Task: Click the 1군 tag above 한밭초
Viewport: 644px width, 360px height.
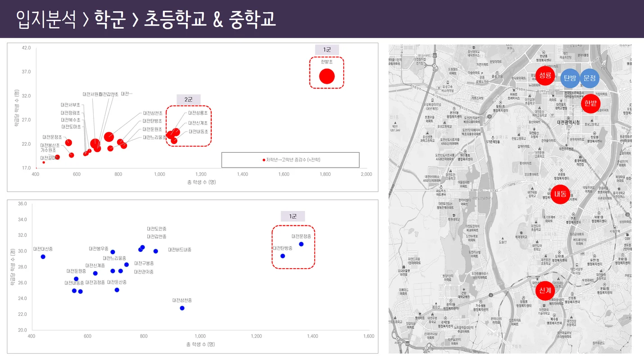Action: tap(327, 49)
